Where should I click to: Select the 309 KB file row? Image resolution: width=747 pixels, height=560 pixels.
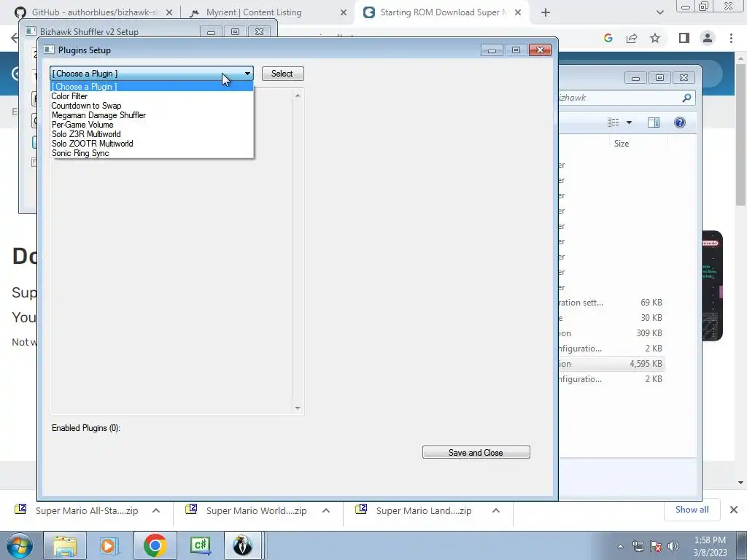[611, 333]
